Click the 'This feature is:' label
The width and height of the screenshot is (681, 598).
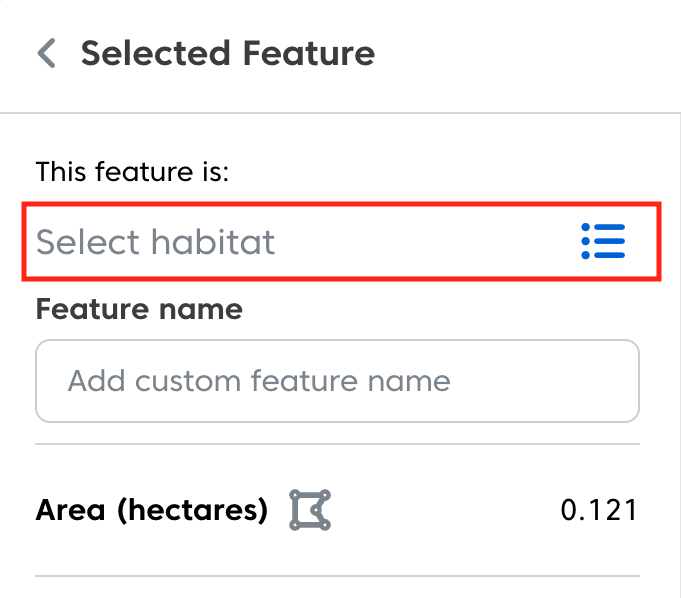(x=133, y=172)
